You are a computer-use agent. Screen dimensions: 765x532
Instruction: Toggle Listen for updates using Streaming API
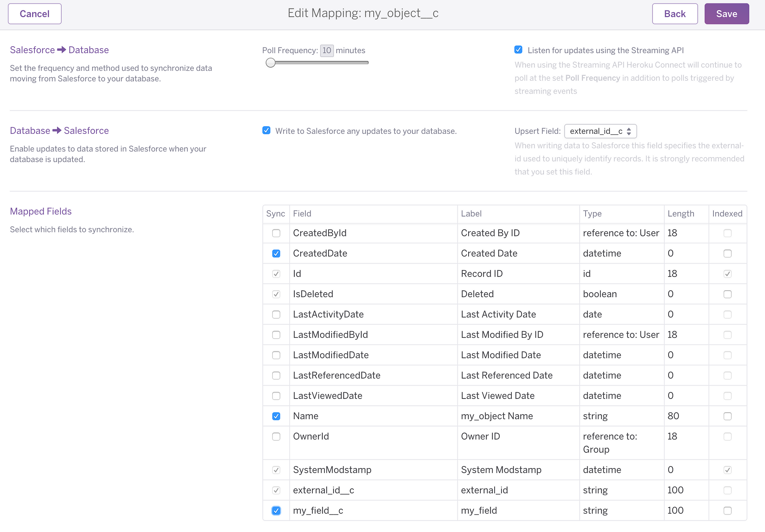(518, 50)
